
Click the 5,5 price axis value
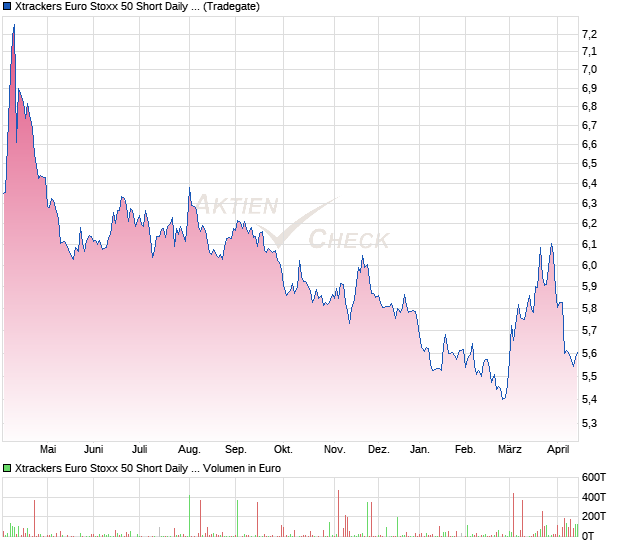coord(590,376)
